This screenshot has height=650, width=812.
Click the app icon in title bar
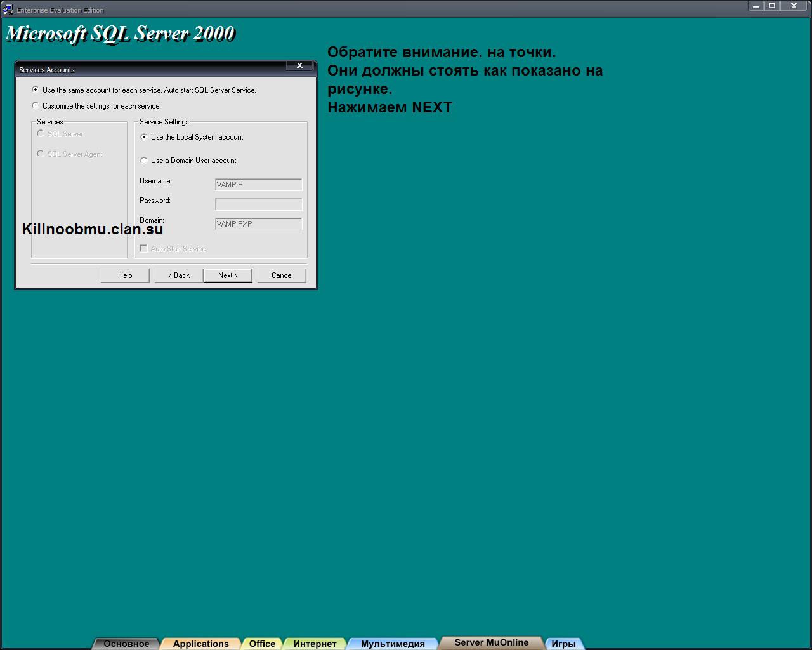click(8, 10)
